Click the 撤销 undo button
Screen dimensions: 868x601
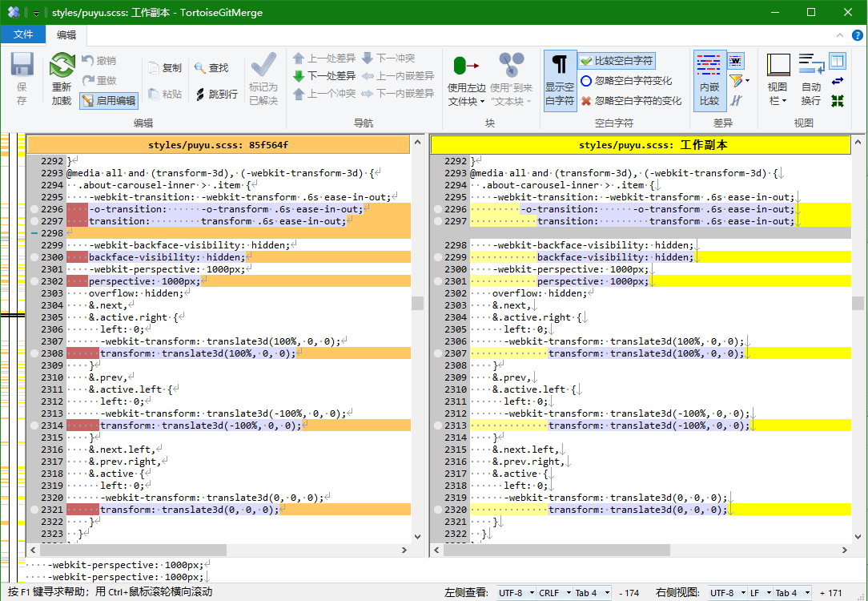coord(98,60)
